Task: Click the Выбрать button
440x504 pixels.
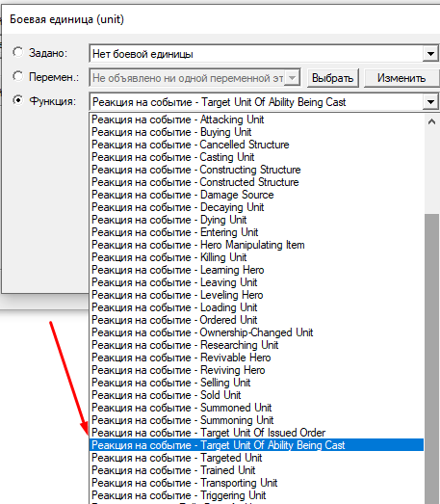Action: [333, 78]
